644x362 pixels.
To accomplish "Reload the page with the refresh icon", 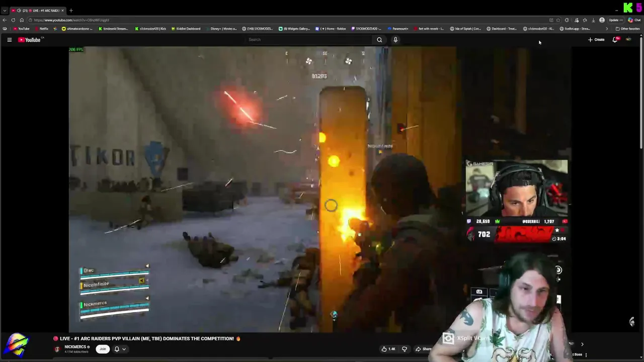I will tap(13, 20).
